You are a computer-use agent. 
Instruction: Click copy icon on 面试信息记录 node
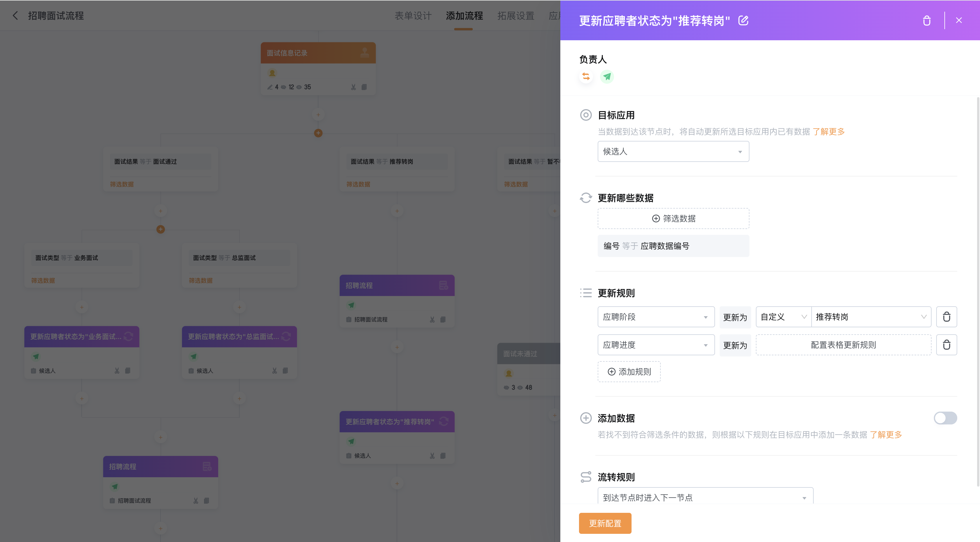(x=364, y=87)
